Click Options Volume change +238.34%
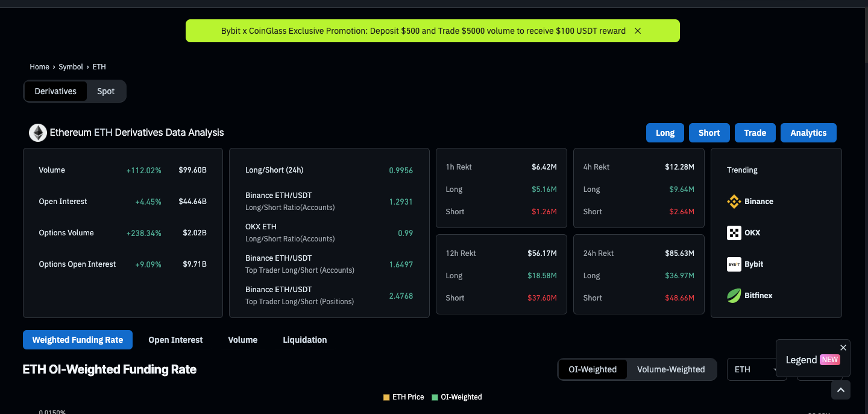Image resolution: width=868 pixels, height=414 pixels. click(x=143, y=233)
